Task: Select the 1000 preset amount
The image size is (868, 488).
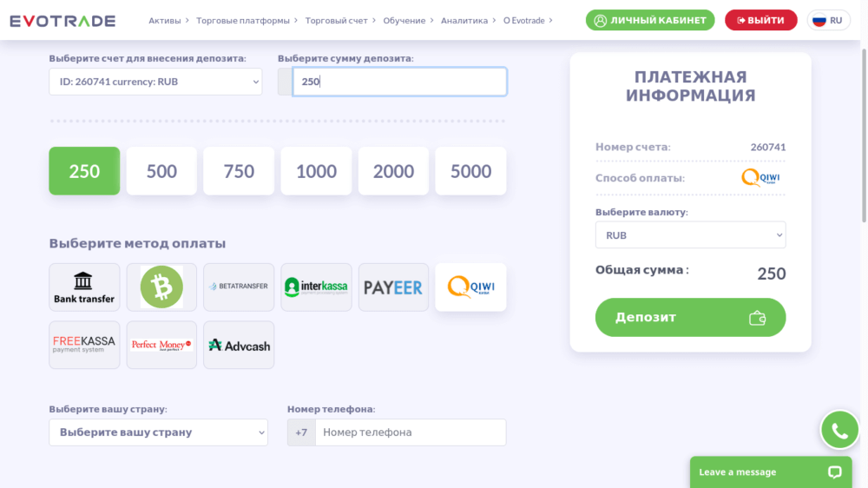Action: tap(316, 171)
